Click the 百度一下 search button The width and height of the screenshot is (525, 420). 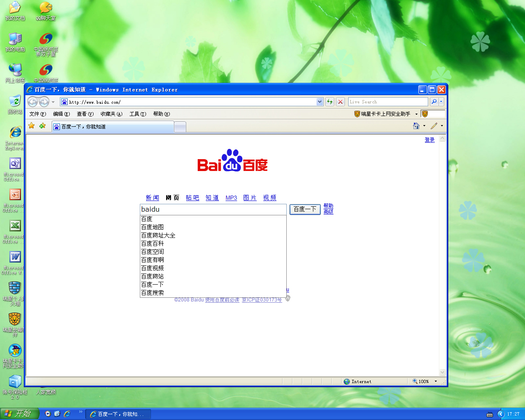[305, 209]
